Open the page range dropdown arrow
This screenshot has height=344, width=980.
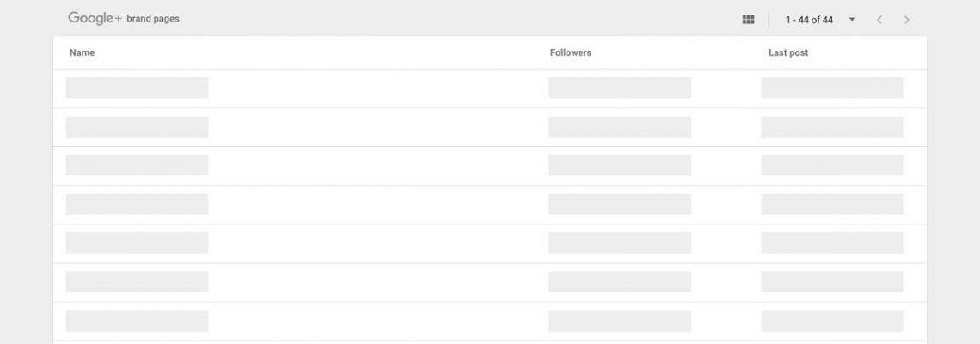click(852, 20)
